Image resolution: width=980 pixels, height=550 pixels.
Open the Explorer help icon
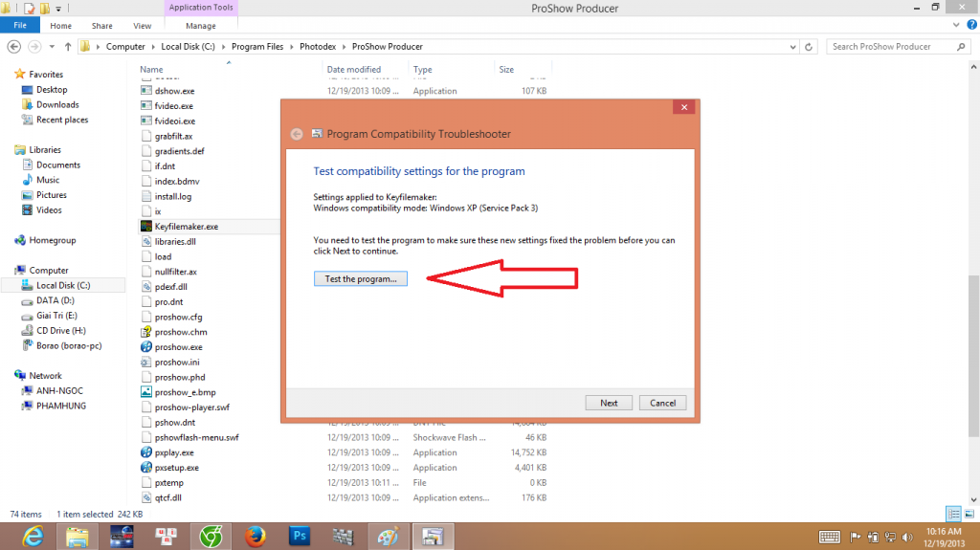coord(972,25)
